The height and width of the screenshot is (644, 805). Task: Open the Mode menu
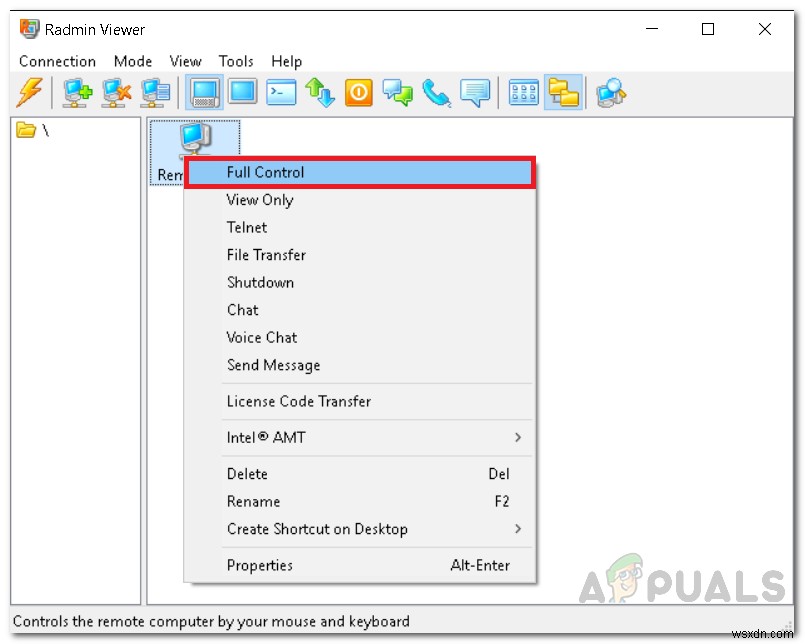tap(132, 61)
